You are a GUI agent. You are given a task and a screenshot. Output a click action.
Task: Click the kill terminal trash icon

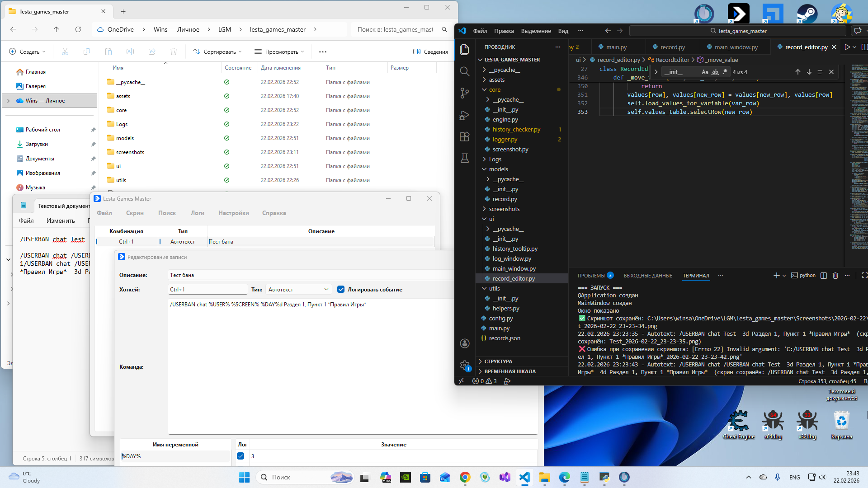(835, 276)
